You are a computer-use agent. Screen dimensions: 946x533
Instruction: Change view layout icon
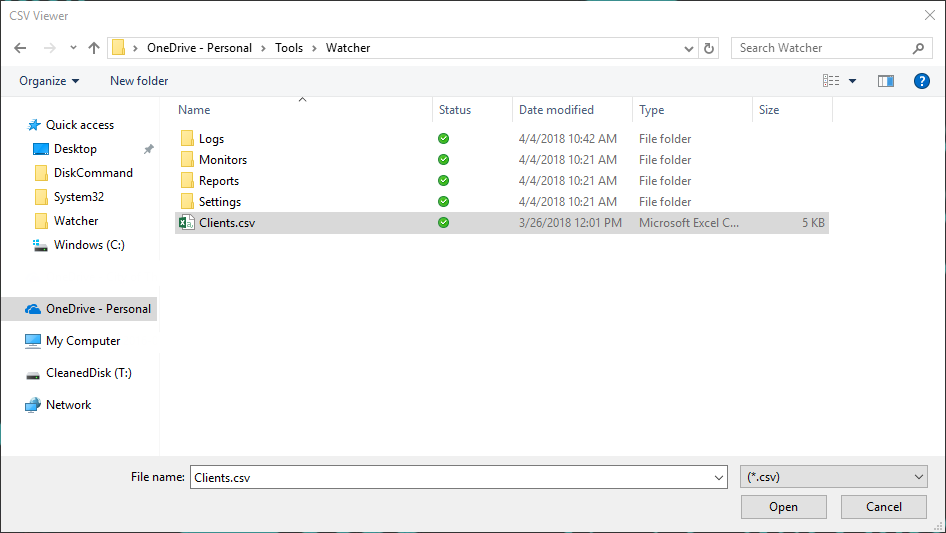831,81
